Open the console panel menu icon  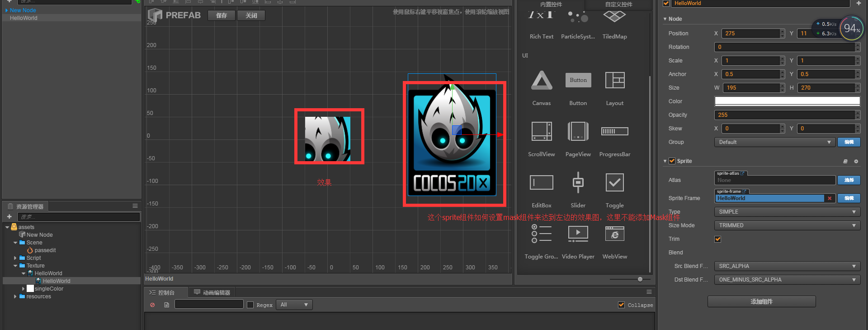[x=649, y=292]
